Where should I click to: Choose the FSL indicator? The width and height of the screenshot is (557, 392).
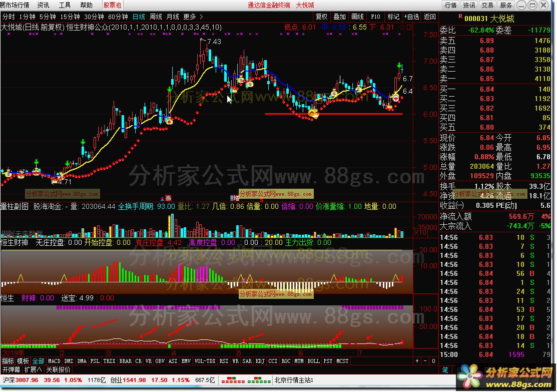tap(95, 361)
